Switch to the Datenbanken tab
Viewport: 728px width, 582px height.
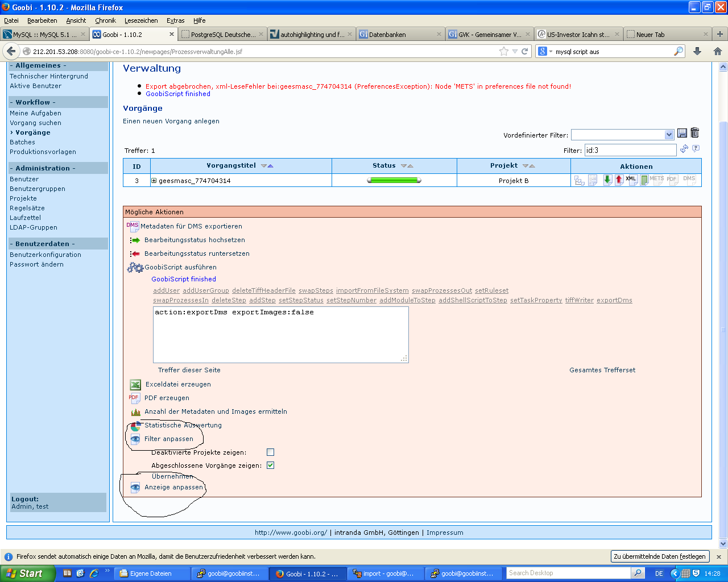(x=400, y=34)
